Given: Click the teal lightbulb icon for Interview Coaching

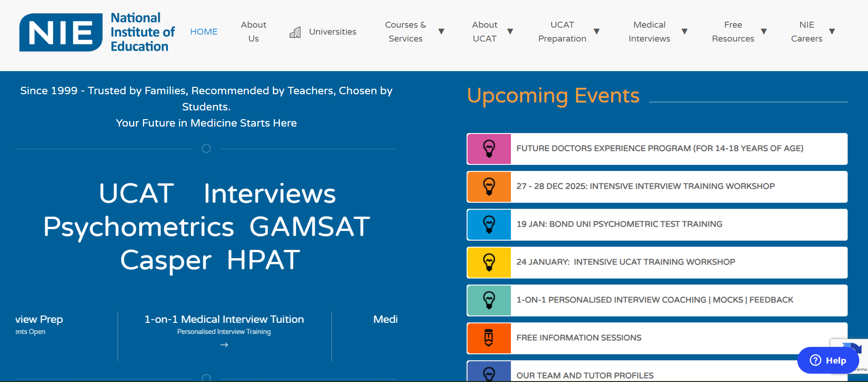Looking at the screenshot, I should (489, 300).
